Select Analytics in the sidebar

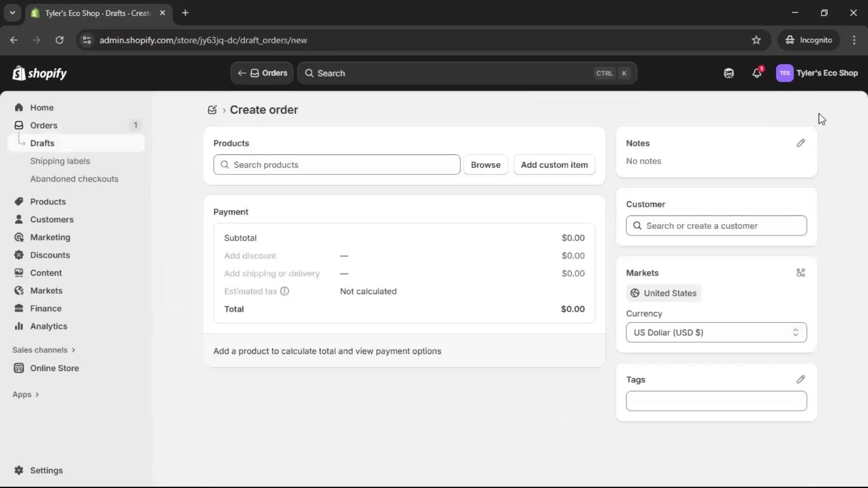coord(47,326)
